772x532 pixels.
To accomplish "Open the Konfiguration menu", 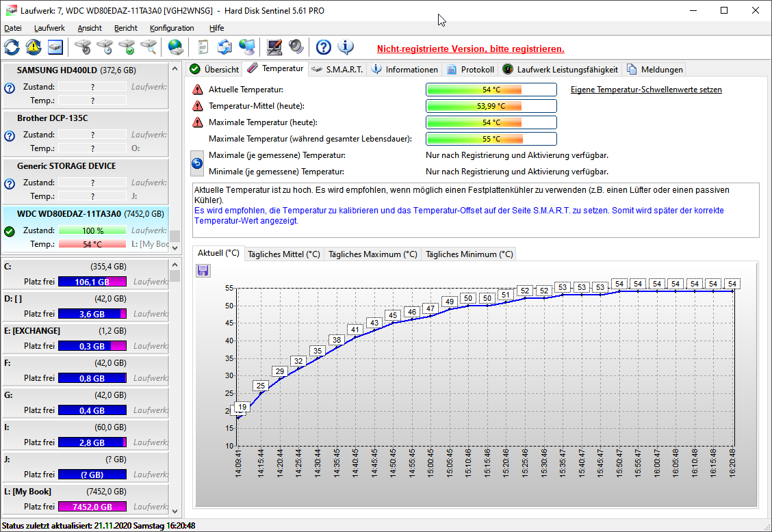I will [x=172, y=28].
